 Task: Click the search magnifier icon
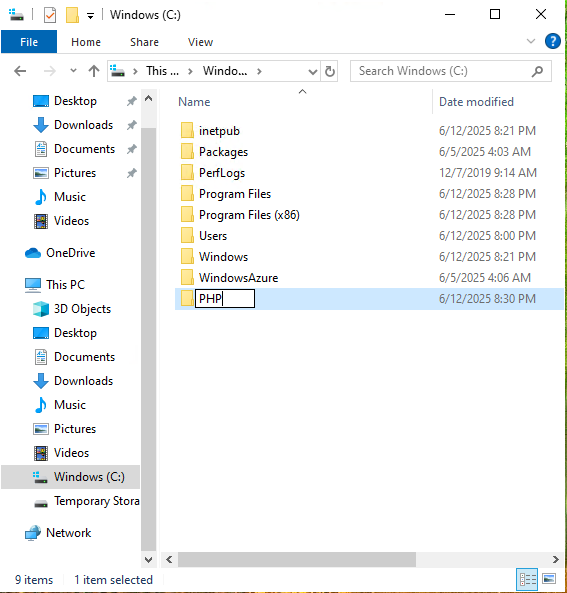coord(537,71)
